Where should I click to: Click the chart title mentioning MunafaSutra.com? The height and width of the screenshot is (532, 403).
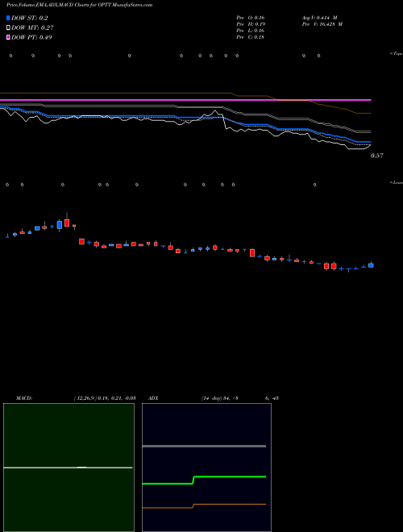79,5
